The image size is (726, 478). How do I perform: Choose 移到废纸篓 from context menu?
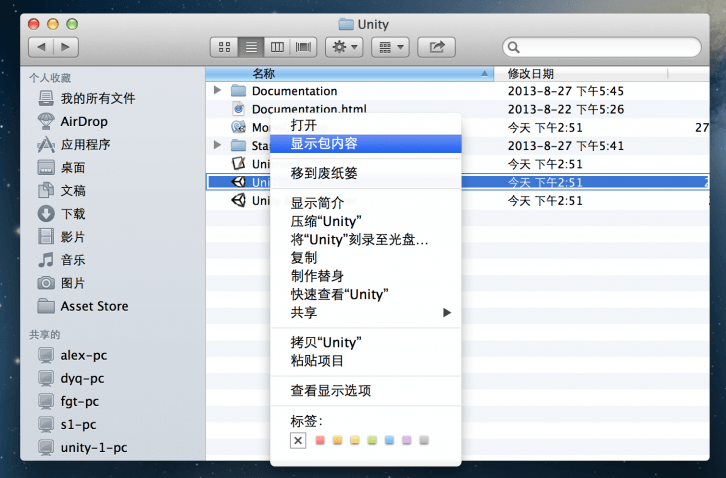324,173
